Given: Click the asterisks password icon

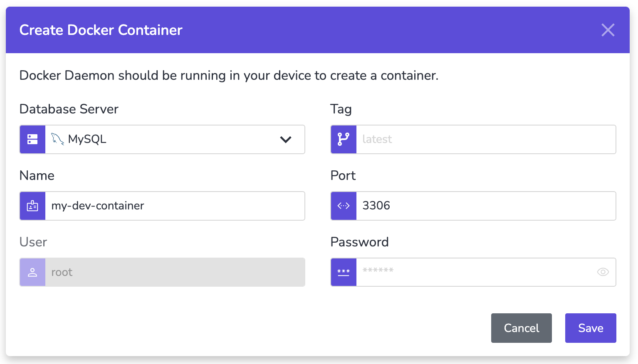Looking at the screenshot, I should click(344, 272).
